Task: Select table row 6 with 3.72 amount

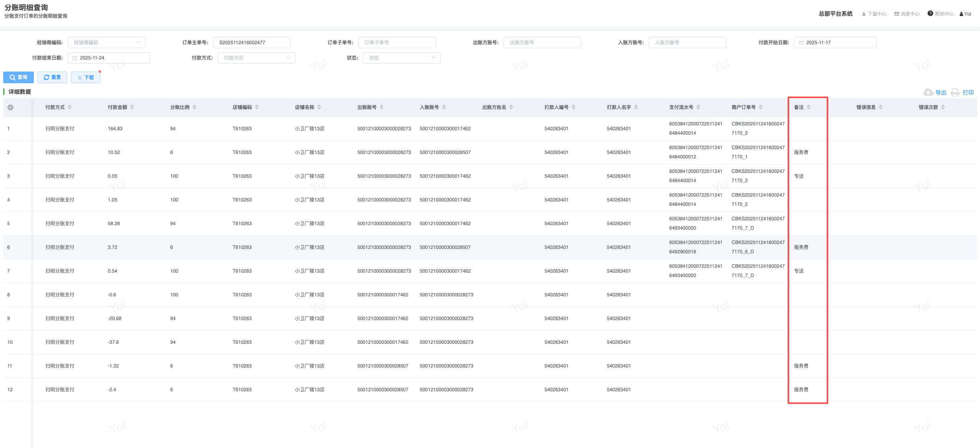Action: coord(112,247)
